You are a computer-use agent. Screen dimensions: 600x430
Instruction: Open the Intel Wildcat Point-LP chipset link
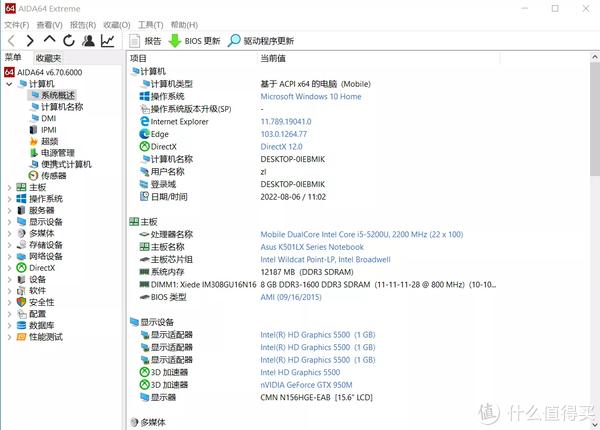(x=325, y=260)
